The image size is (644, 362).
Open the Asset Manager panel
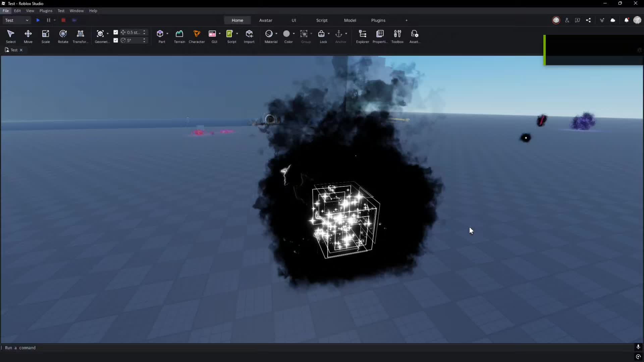[x=415, y=37]
